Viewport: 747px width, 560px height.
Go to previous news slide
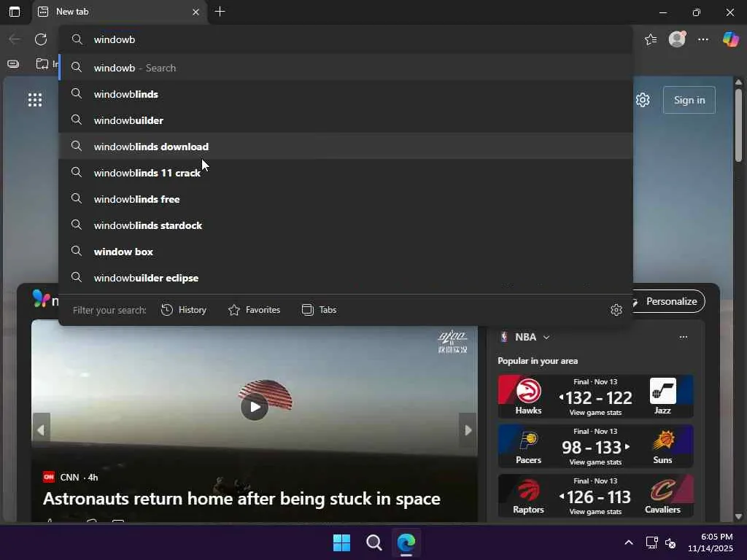point(41,430)
